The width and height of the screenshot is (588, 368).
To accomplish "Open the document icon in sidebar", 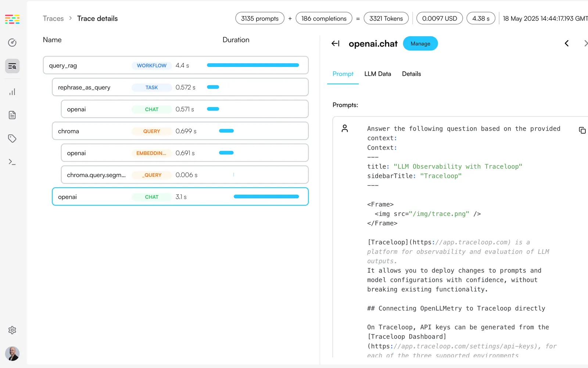I will [12, 115].
